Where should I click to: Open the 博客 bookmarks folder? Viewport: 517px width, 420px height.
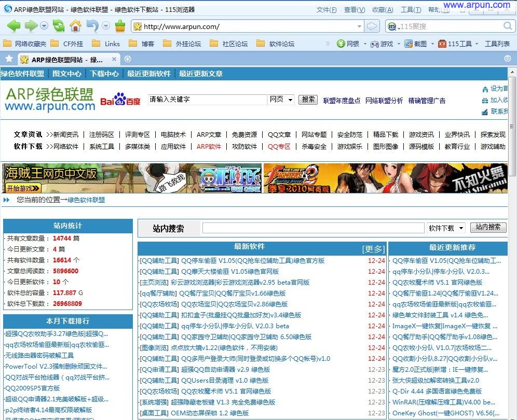pos(142,44)
